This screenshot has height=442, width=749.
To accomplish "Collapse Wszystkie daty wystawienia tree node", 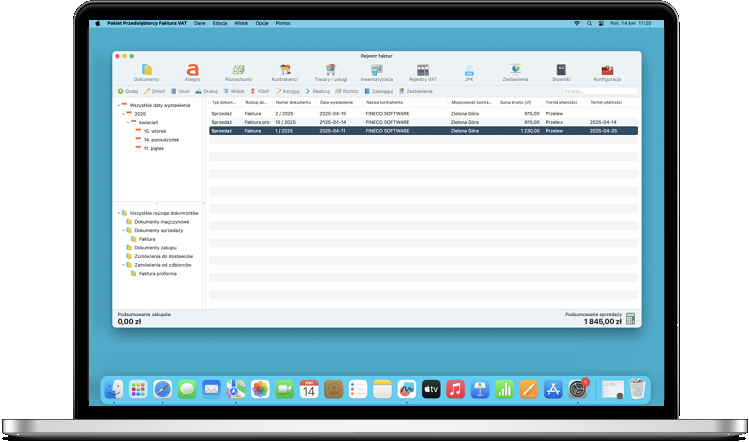I will pos(119,105).
